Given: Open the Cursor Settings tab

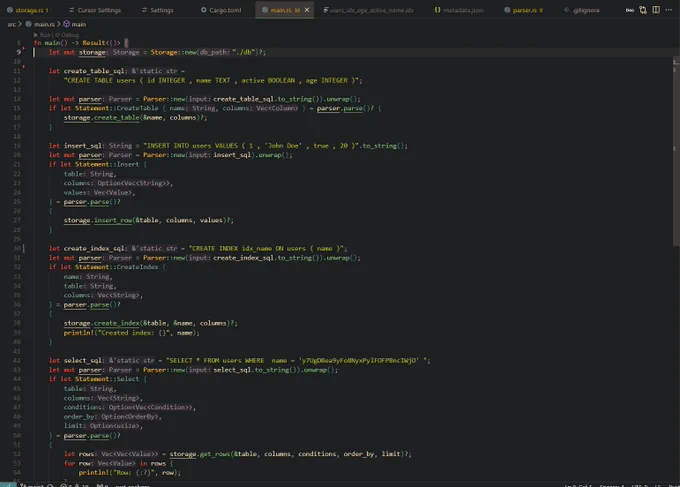Looking at the screenshot, I should 95,10.
